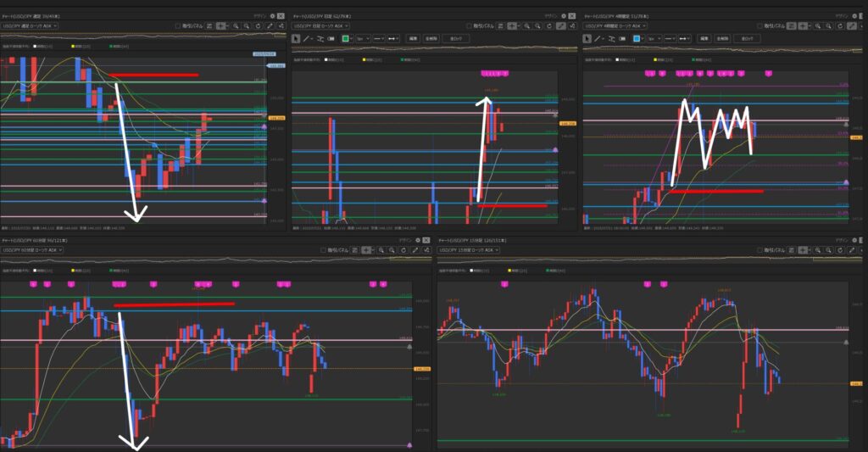Enable 取引パネル checkbox in 15-minute chart

coord(759,250)
